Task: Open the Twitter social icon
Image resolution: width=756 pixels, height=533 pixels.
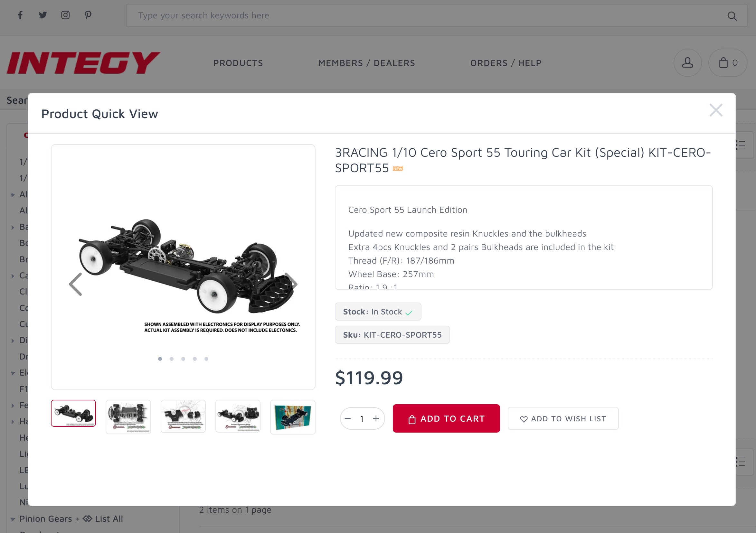Action: 43,15
